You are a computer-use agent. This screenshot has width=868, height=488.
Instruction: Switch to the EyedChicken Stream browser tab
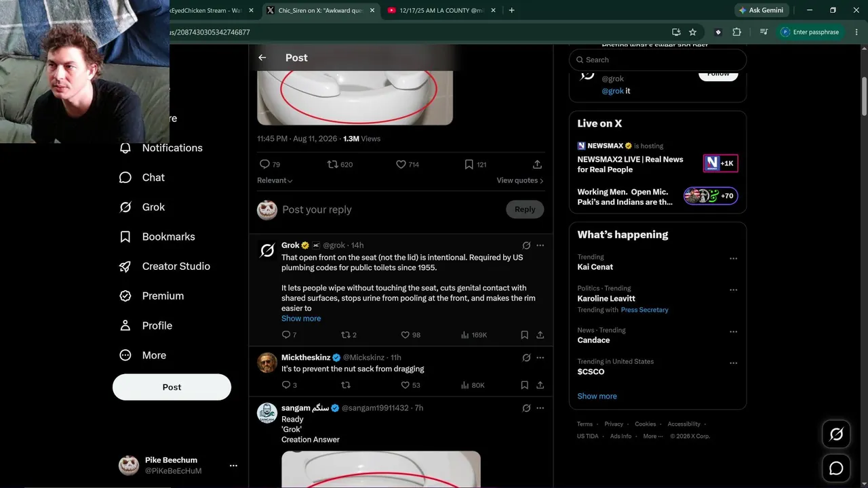(x=205, y=10)
